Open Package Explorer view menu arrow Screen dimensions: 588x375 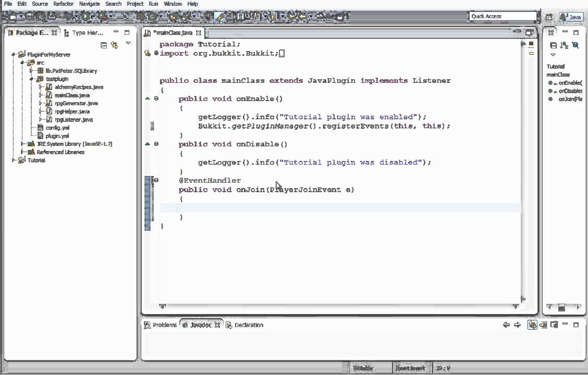coord(128,43)
